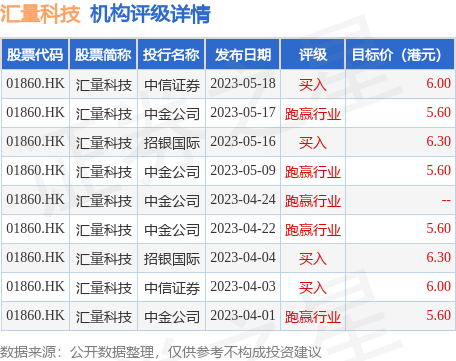Click 中金公司 in the 2023-05-09 row
The image size is (456, 361).
[x=172, y=172]
